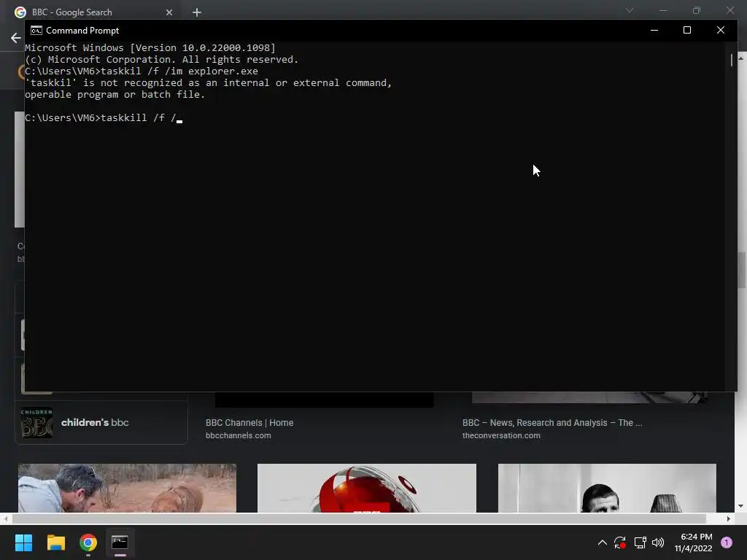
Task: Open the children's bbc related search
Action: (x=101, y=423)
